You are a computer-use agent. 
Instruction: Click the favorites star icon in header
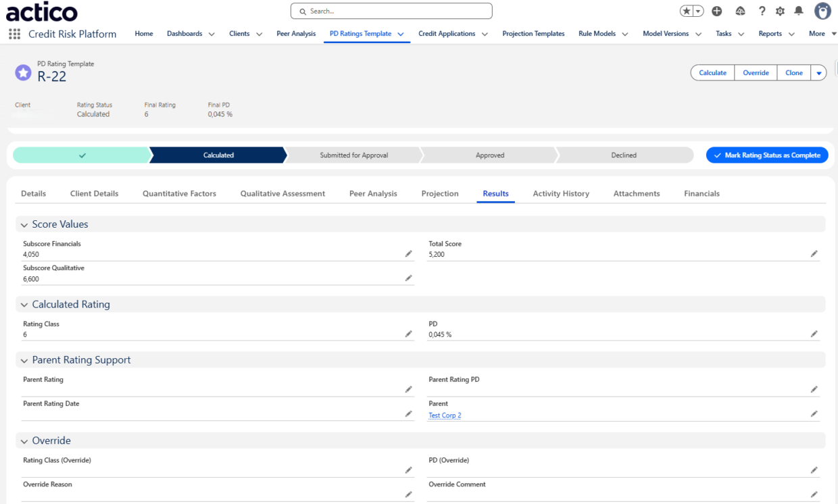click(x=687, y=11)
